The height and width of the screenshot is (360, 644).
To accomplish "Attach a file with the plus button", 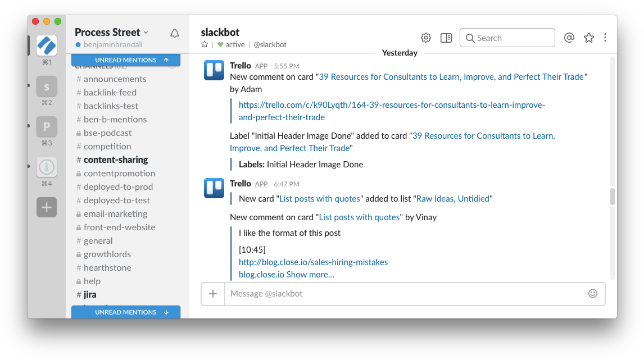I will 213,294.
